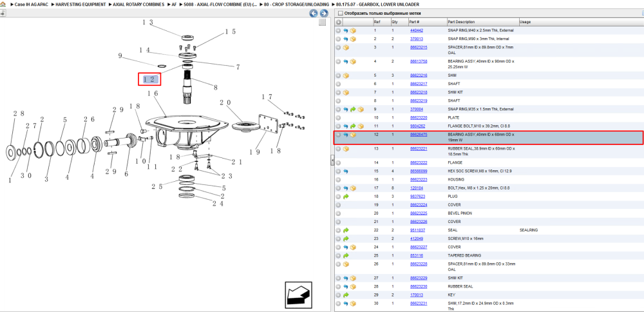
Task: Click the blue arrow icon for part 440442
Action: [346, 31]
